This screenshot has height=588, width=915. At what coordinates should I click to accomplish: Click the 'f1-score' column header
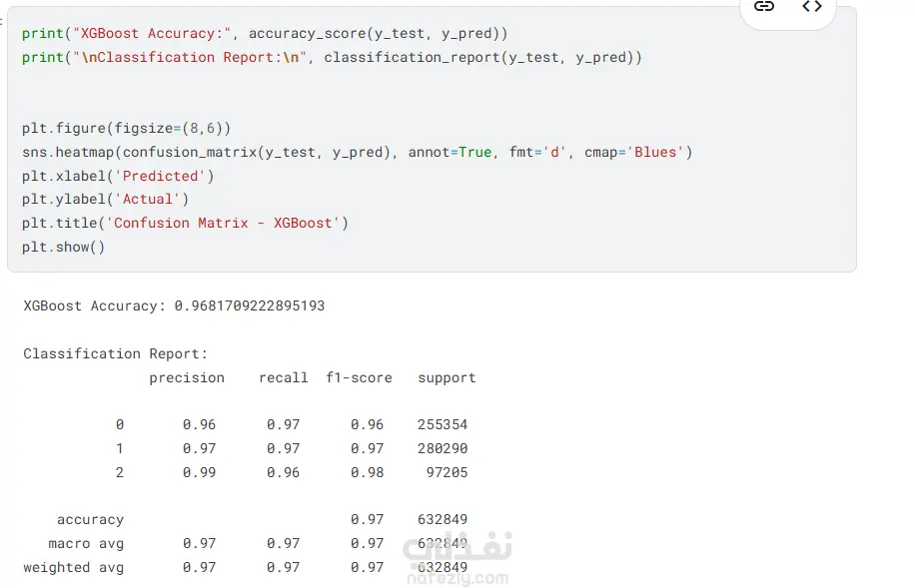(x=359, y=378)
